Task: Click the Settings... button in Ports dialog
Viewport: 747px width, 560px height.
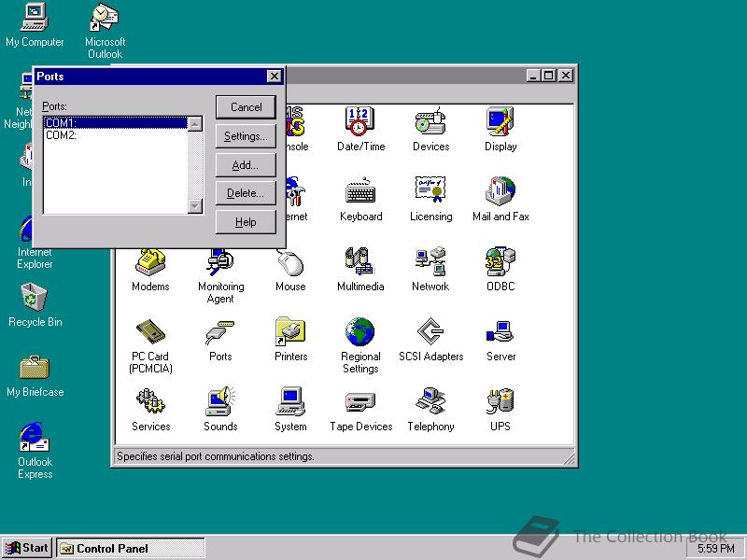Action: [x=246, y=136]
